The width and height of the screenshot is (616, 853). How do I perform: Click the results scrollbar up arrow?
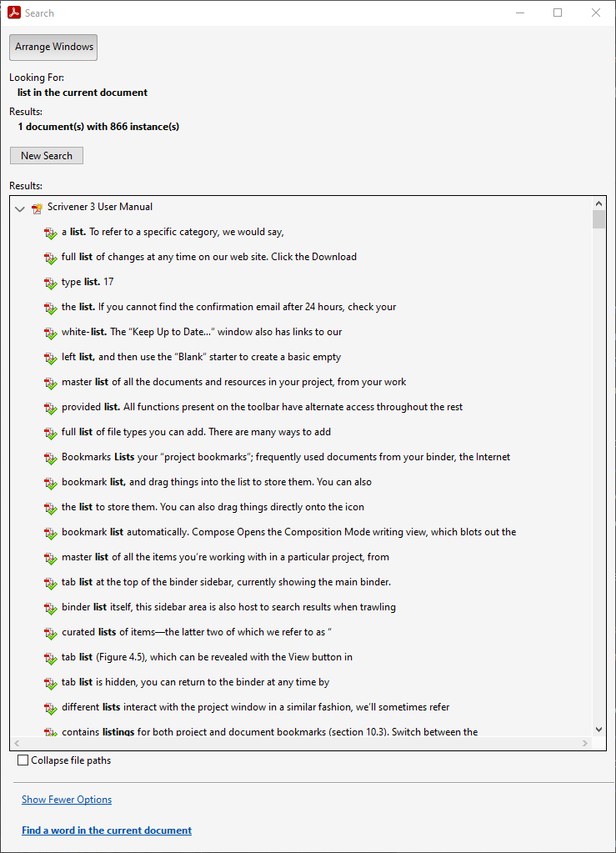click(598, 203)
